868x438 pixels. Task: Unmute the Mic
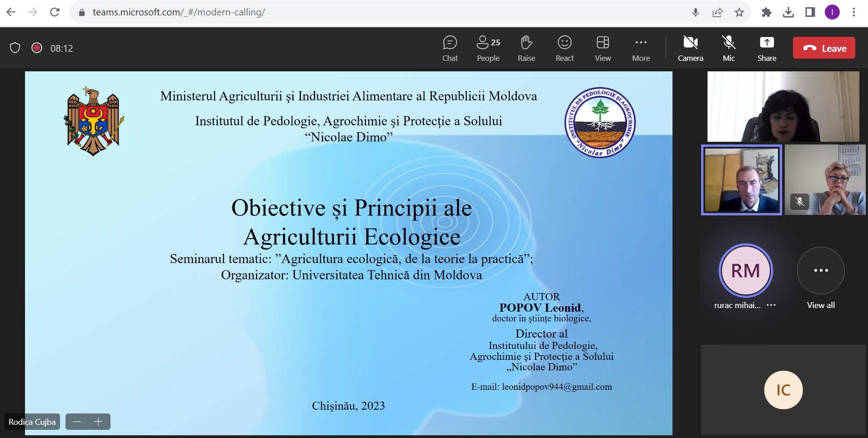tap(729, 48)
